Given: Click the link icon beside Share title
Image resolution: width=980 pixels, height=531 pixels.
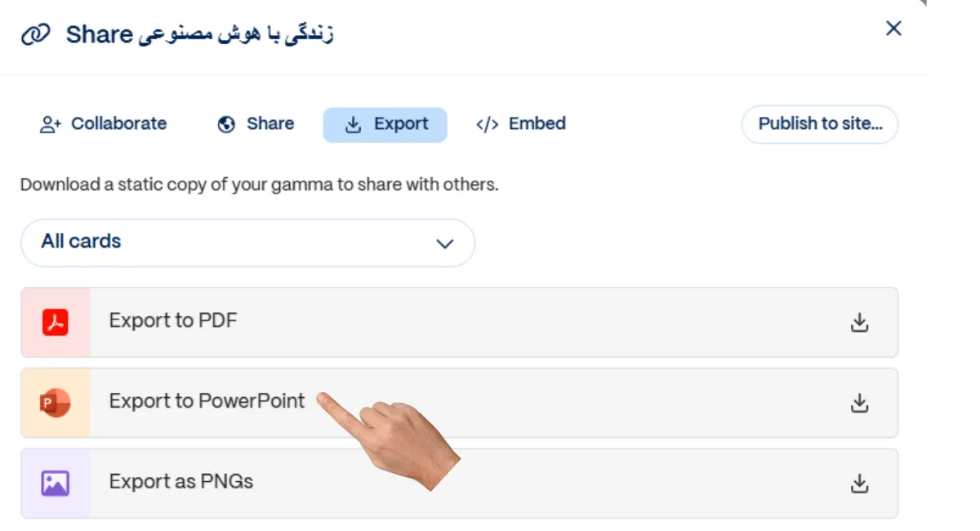Looking at the screenshot, I should tap(36, 35).
